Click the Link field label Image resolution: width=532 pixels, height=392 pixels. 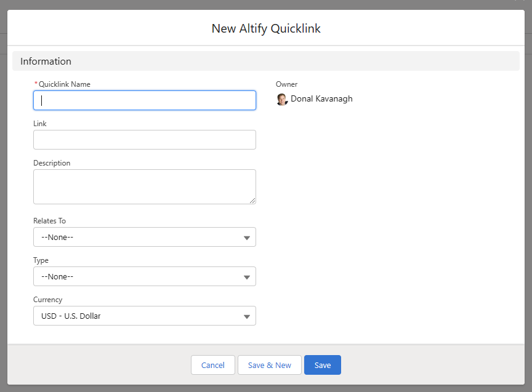coord(39,124)
